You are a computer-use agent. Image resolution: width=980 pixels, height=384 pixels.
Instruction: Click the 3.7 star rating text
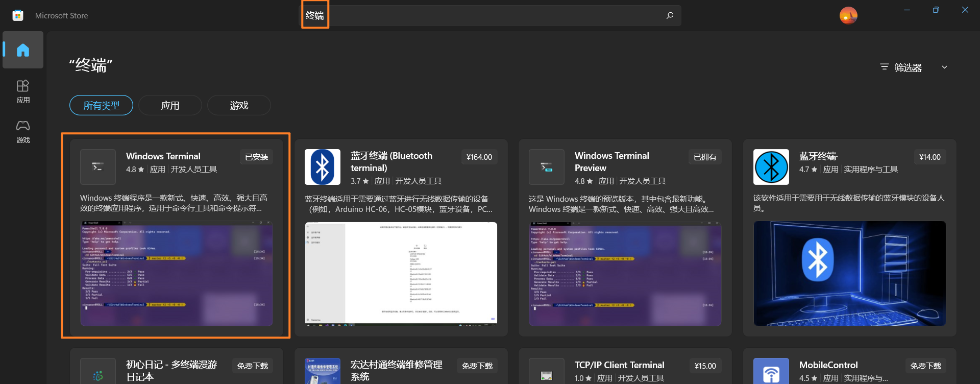pos(359,181)
